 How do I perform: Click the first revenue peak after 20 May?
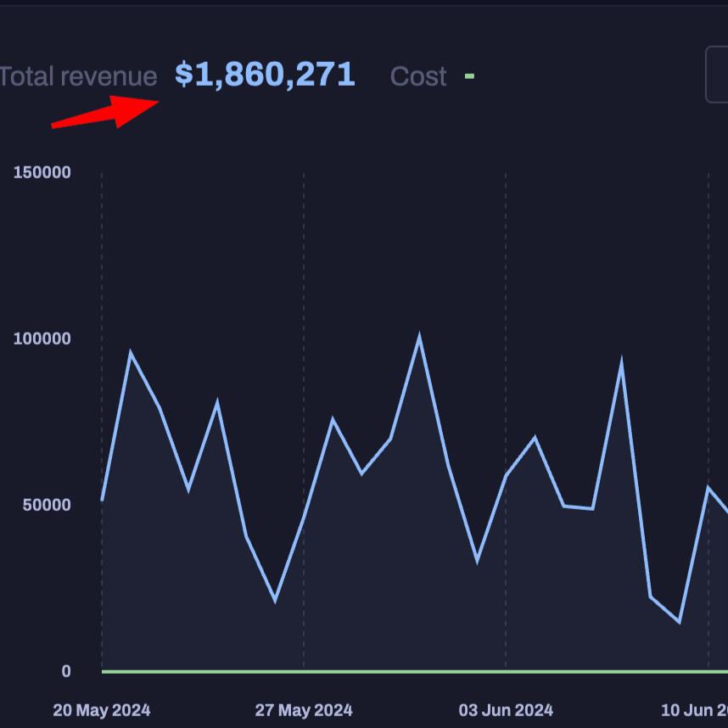tap(130, 352)
